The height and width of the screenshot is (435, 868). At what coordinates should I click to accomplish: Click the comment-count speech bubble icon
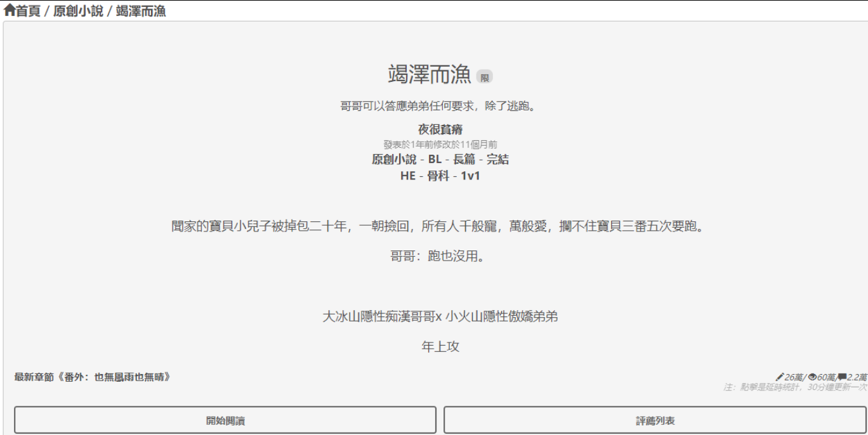842,377
